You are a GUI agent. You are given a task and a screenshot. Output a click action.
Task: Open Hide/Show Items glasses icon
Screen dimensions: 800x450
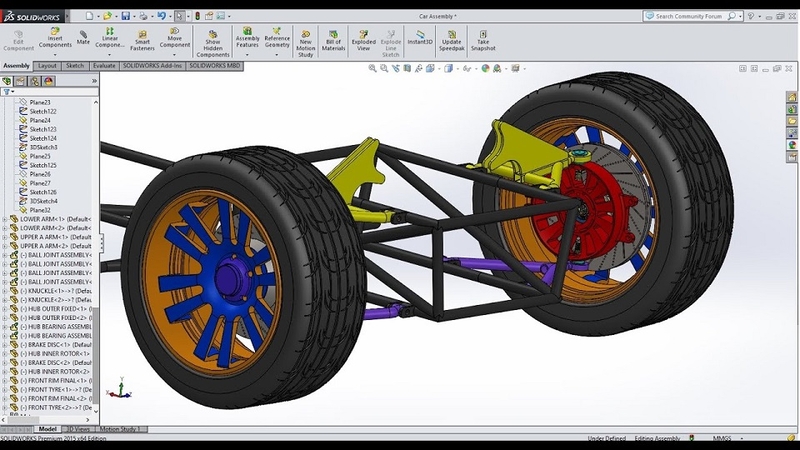pos(466,68)
